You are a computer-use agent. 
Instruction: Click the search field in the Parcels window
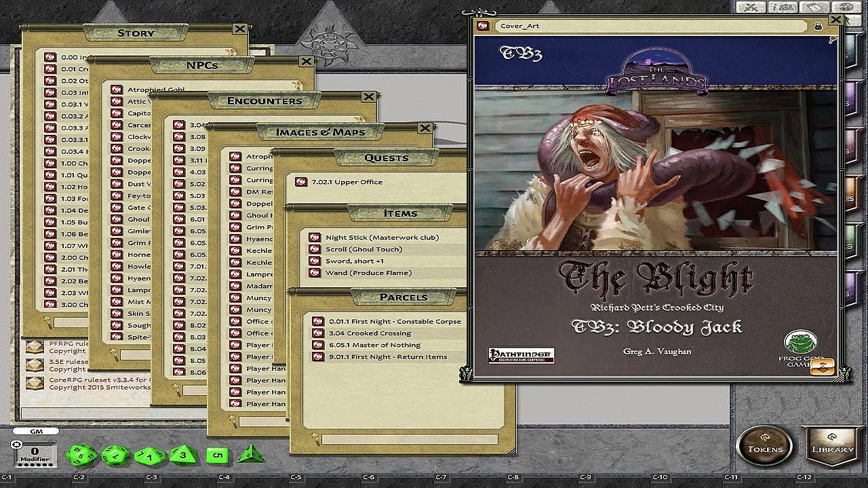pos(409,439)
